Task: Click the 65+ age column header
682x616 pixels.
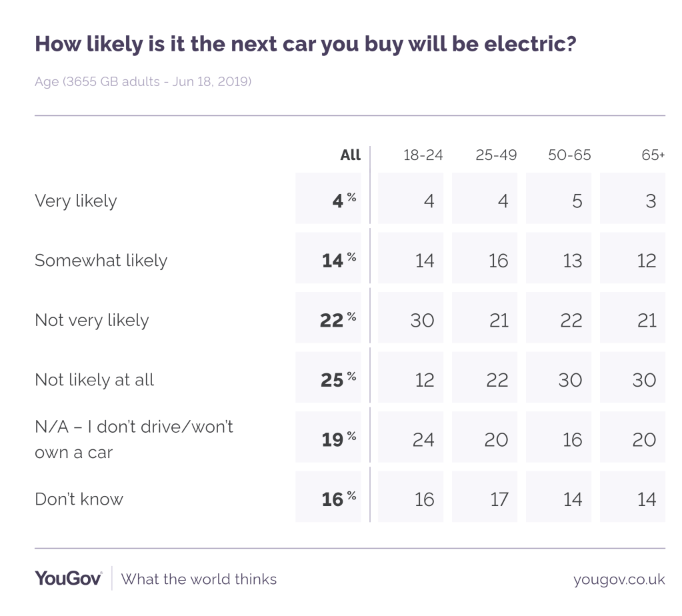Action: pos(653,155)
